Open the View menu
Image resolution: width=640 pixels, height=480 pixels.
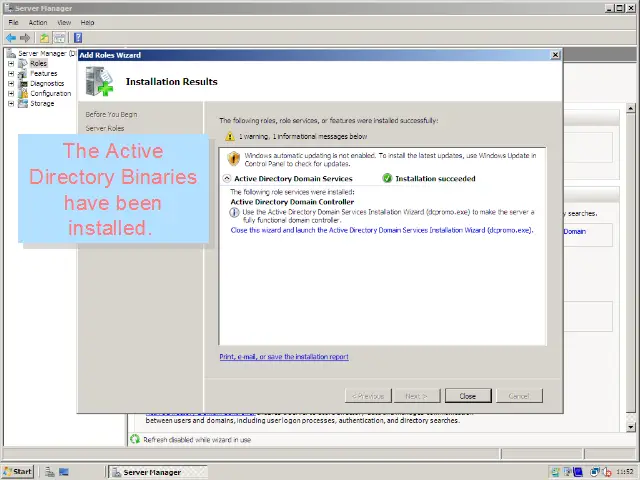[64, 22]
